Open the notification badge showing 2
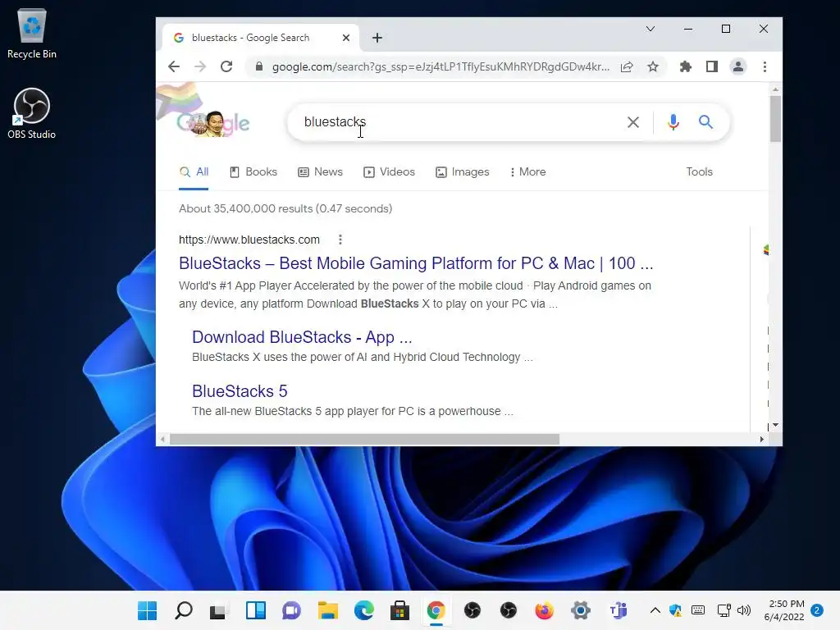Image resolution: width=840 pixels, height=630 pixels. 817,610
